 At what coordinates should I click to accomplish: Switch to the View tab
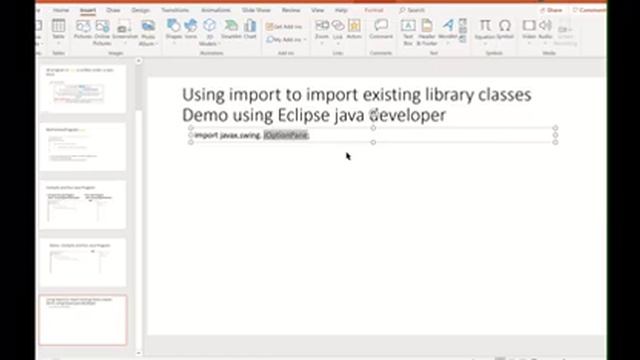click(x=317, y=10)
